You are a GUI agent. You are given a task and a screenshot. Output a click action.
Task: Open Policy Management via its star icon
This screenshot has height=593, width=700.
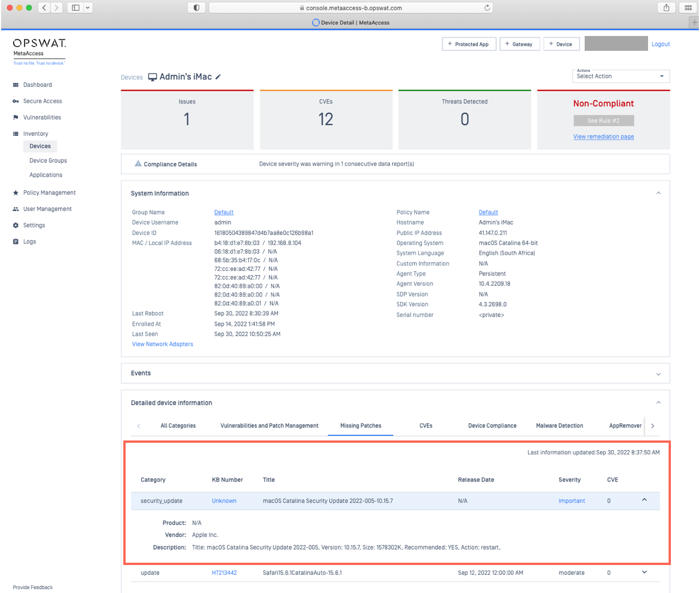(15, 193)
